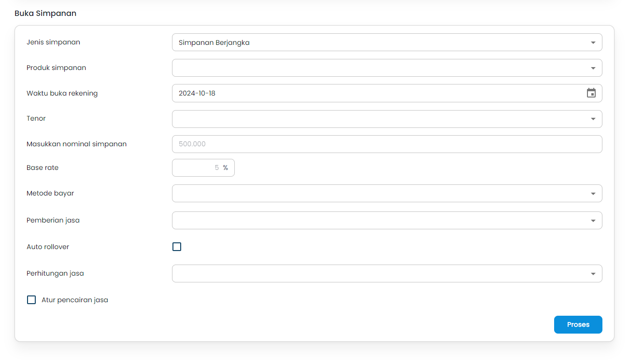
Task: Select the Base rate percentage field
Action: pos(203,168)
